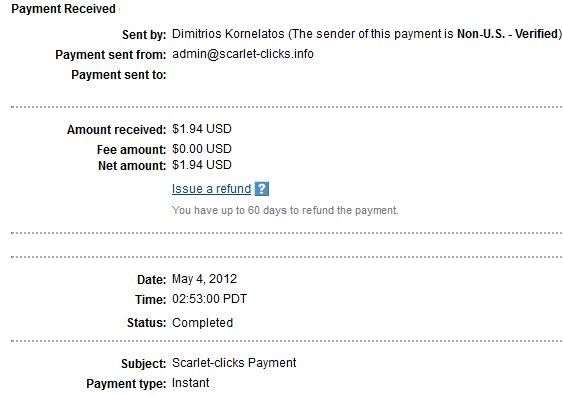Click the 60 days refund notice text
This screenshot has height=395, width=563.
click(x=285, y=210)
